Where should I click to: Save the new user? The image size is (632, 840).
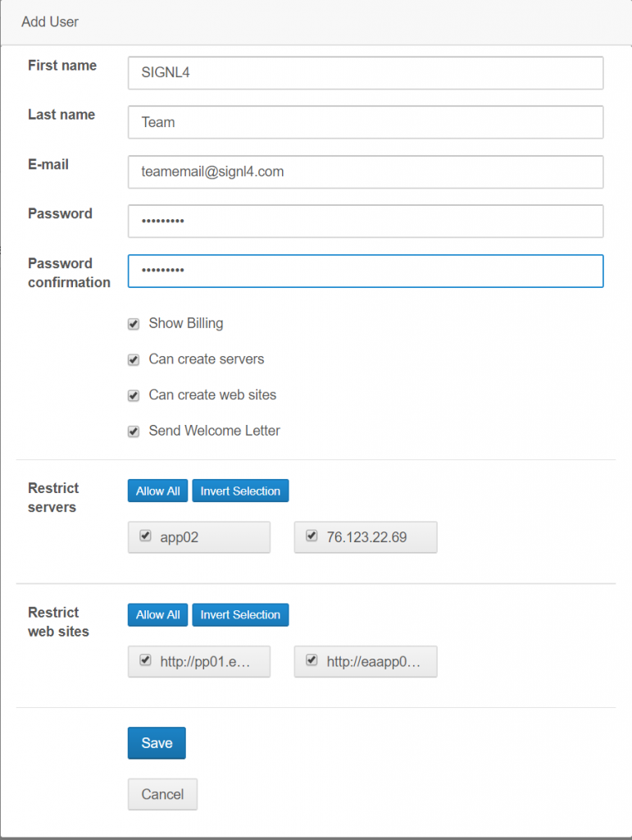(157, 743)
